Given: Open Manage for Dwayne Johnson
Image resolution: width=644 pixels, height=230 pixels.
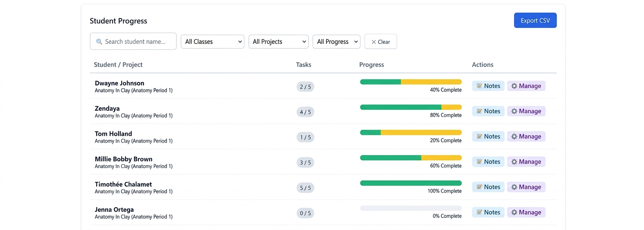Looking at the screenshot, I should 526,86.
